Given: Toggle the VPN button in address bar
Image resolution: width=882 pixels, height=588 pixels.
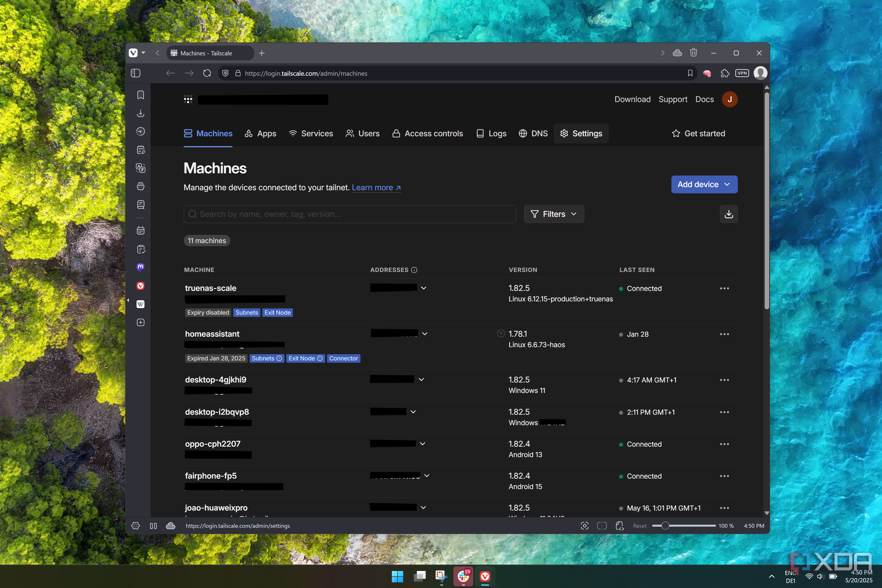Looking at the screenshot, I should [742, 73].
